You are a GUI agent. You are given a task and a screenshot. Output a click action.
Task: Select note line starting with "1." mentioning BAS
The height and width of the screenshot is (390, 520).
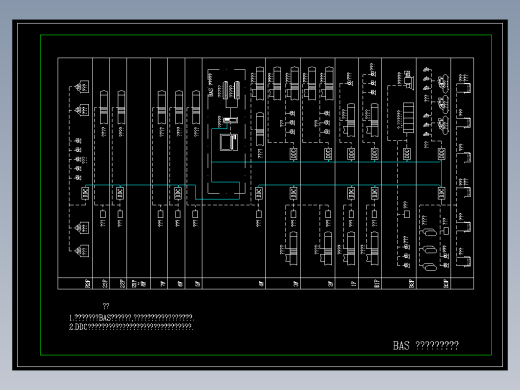pyautogui.click(x=131, y=317)
